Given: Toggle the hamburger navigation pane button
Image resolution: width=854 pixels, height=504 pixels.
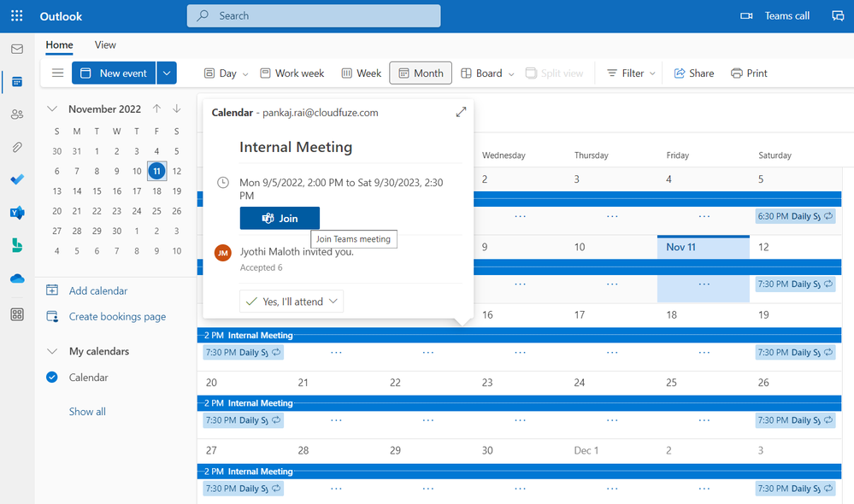Looking at the screenshot, I should (x=58, y=73).
